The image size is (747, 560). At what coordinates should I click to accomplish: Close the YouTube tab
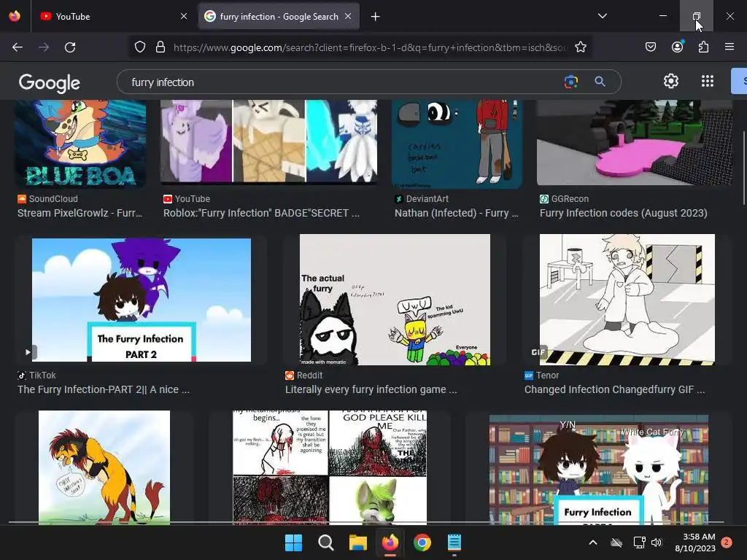(x=184, y=16)
